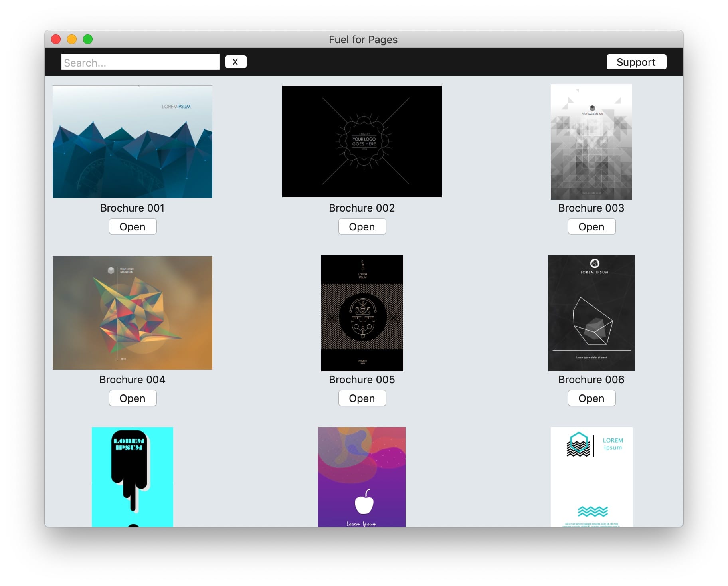Select the cyan popsicle brochure thumbnail
This screenshot has width=728, height=586.
click(x=133, y=477)
